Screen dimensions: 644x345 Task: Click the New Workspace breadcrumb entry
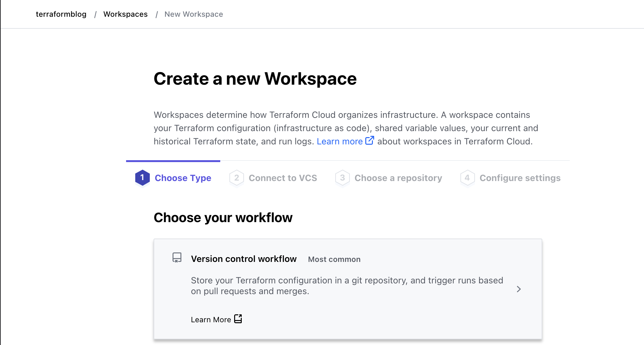(193, 14)
